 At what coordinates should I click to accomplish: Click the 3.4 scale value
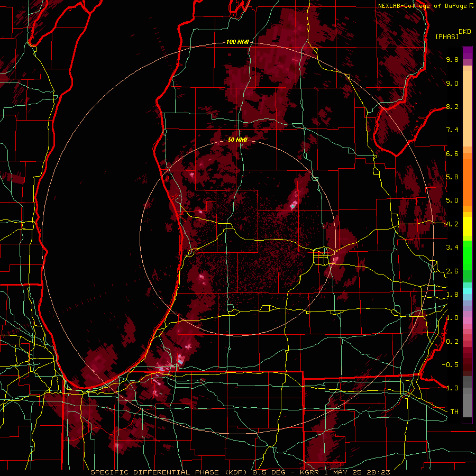[x=452, y=248]
